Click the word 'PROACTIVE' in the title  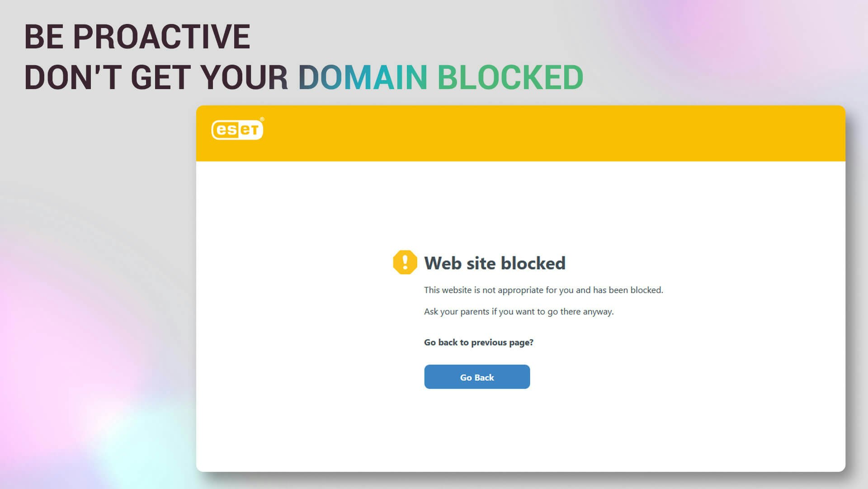(161, 37)
